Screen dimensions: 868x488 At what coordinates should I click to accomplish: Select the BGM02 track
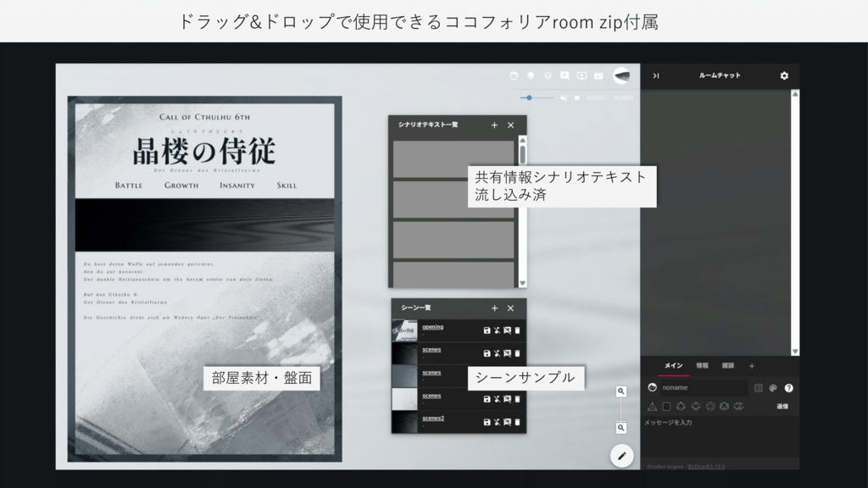pyautogui.click(x=623, y=98)
